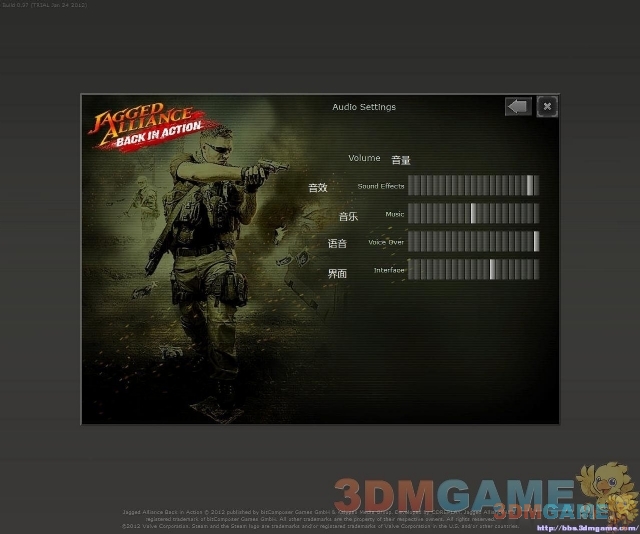Adjust the Music volume slider
Screen dimensions: 640x534
click(473, 214)
